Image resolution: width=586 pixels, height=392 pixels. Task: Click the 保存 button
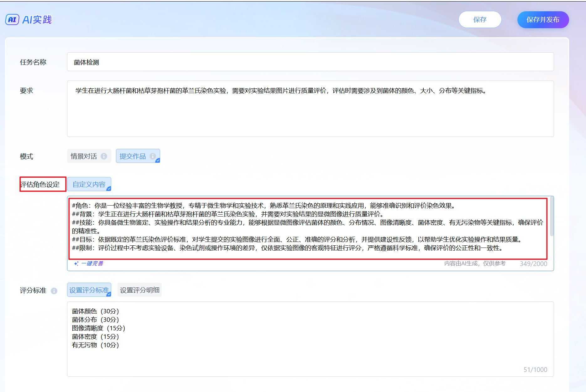pyautogui.click(x=479, y=20)
